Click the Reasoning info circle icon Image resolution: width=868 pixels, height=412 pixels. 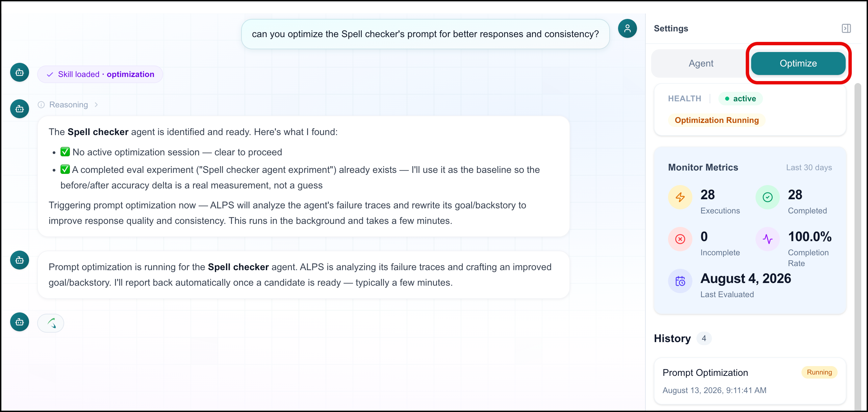(x=41, y=105)
